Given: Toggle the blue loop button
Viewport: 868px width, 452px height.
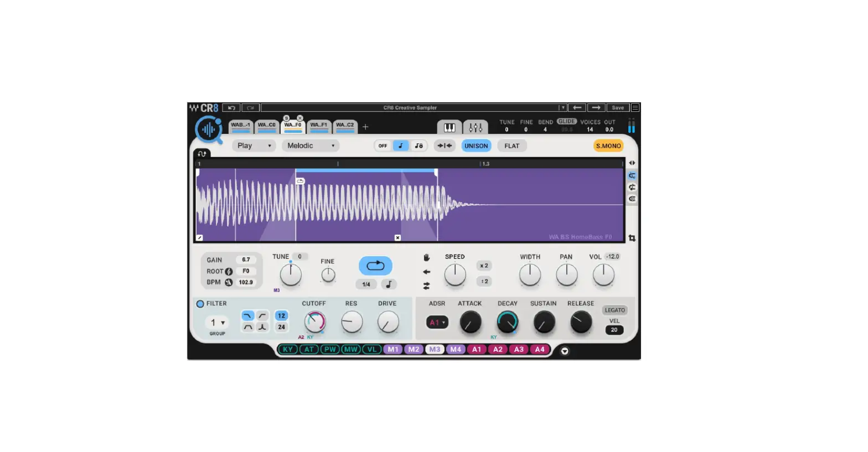Looking at the screenshot, I should pos(375,266).
